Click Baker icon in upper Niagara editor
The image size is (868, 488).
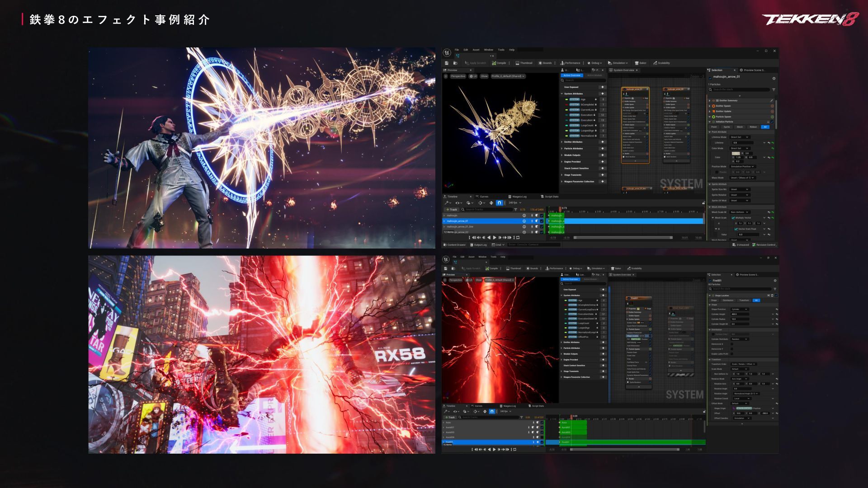[x=637, y=63]
